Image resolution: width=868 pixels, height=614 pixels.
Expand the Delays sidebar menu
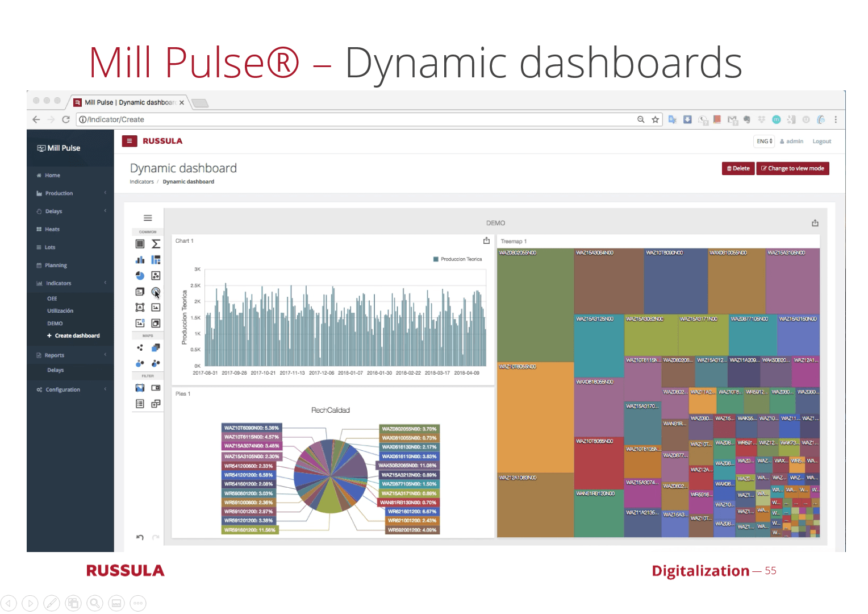click(70, 211)
